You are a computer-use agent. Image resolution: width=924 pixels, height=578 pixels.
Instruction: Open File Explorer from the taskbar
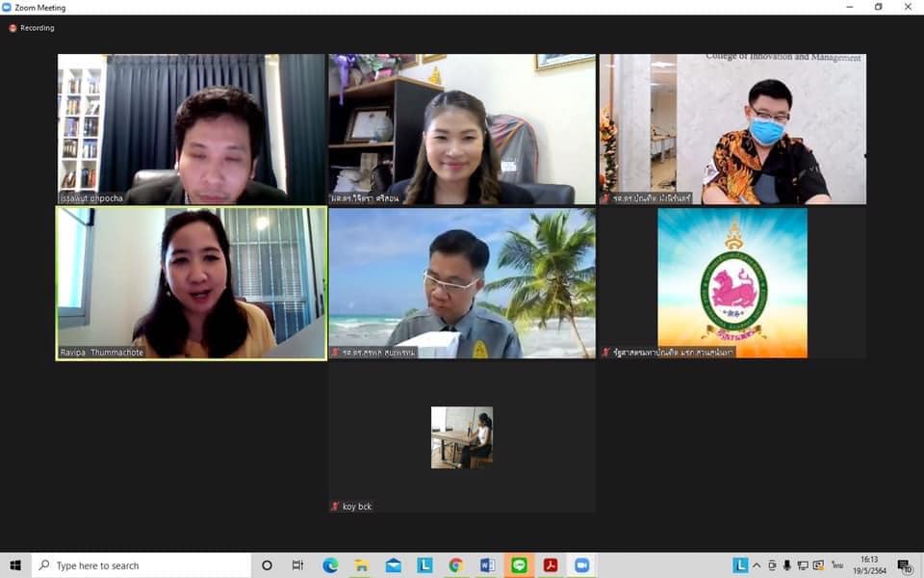(362, 565)
